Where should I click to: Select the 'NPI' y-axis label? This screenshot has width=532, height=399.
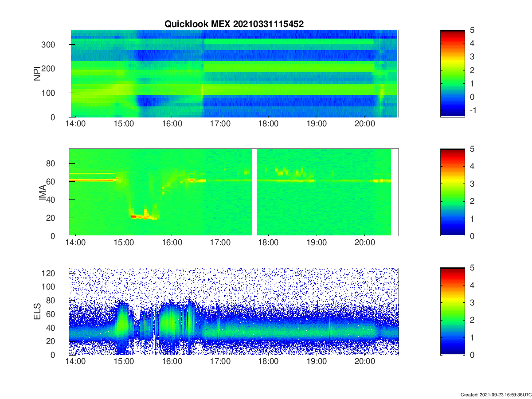(37, 73)
